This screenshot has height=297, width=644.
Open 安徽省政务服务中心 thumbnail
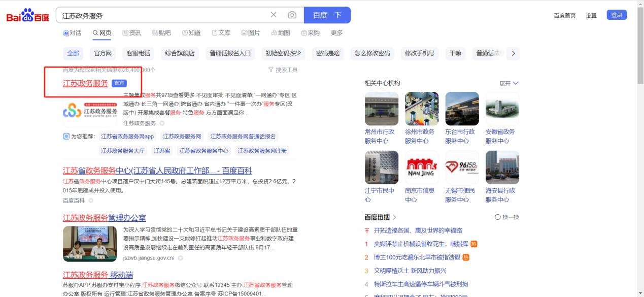click(x=502, y=109)
